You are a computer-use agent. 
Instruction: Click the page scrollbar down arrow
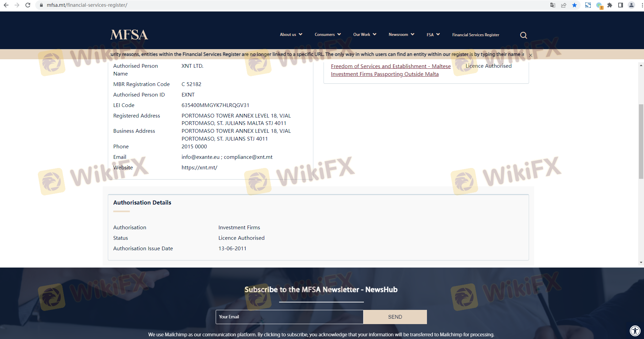tap(641, 262)
